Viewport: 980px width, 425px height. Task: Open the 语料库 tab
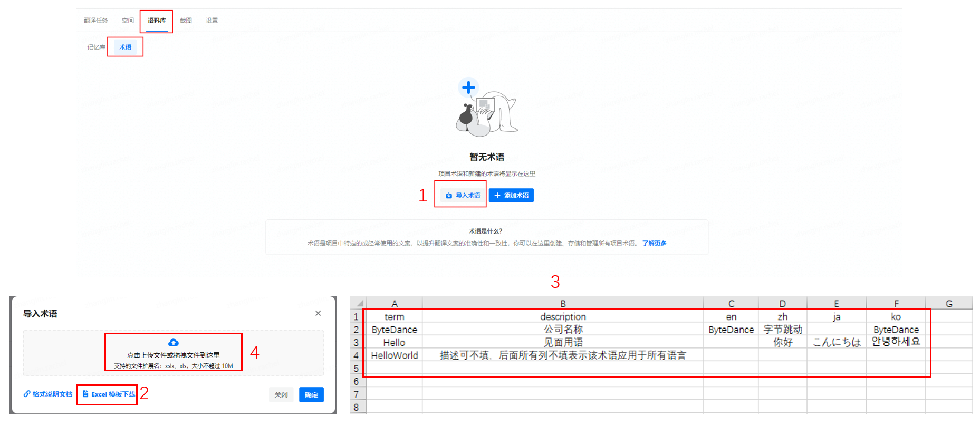click(157, 21)
